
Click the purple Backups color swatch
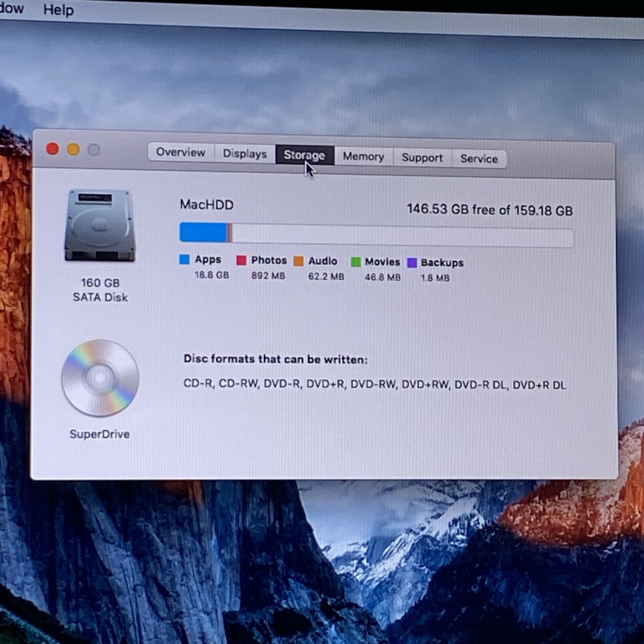412,263
